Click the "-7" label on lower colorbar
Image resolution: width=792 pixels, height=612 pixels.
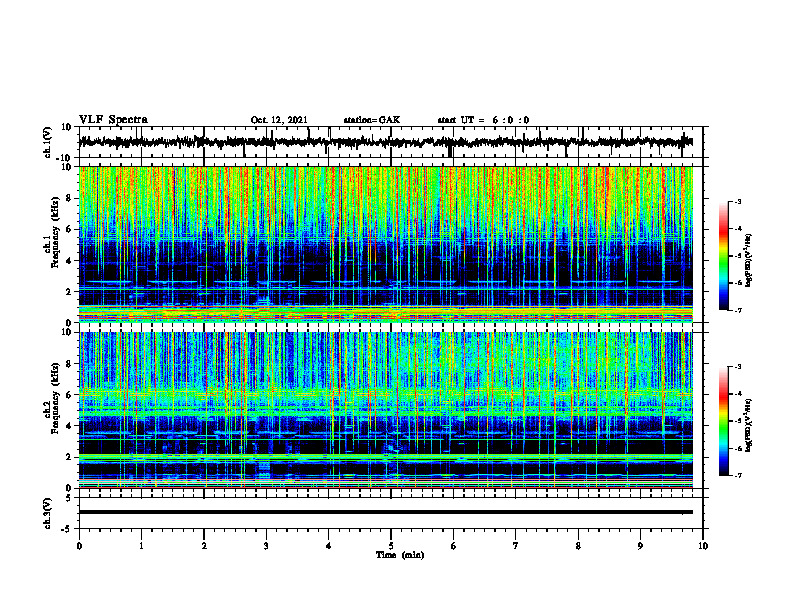pyautogui.click(x=738, y=475)
